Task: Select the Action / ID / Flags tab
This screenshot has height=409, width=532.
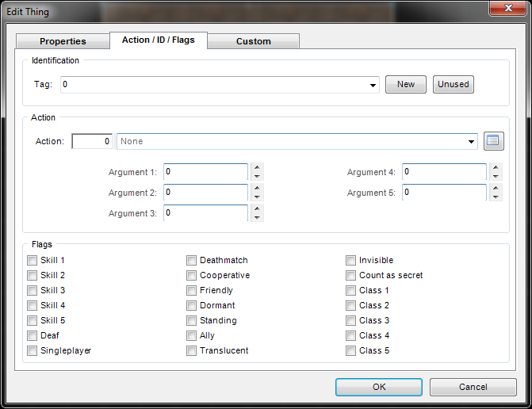Action: pos(159,40)
